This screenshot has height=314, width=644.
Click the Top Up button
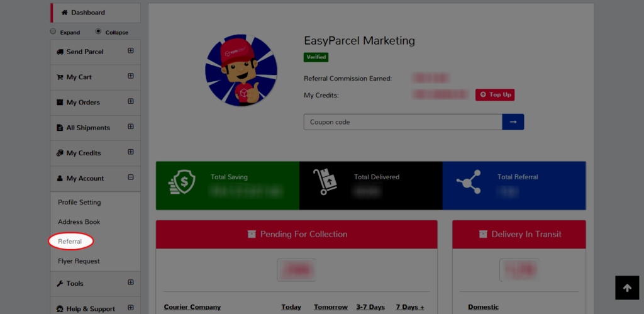click(495, 95)
